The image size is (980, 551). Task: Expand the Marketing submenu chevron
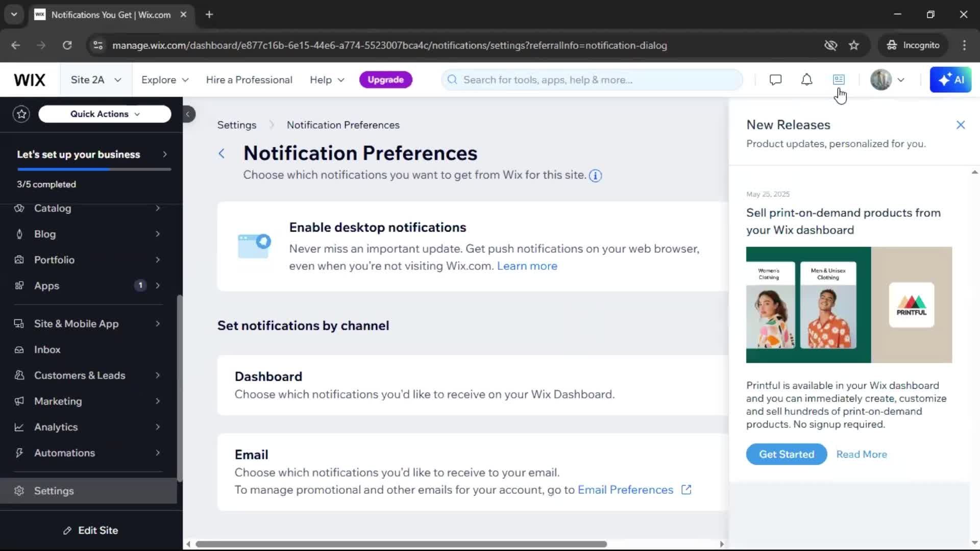click(x=158, y=401)
